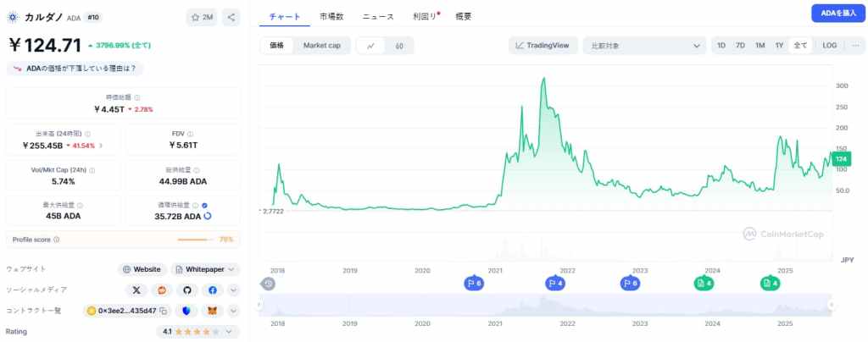Click the blue verified check by 循環供給量
This screenshot has height=342, width=868.
[205, 205]
